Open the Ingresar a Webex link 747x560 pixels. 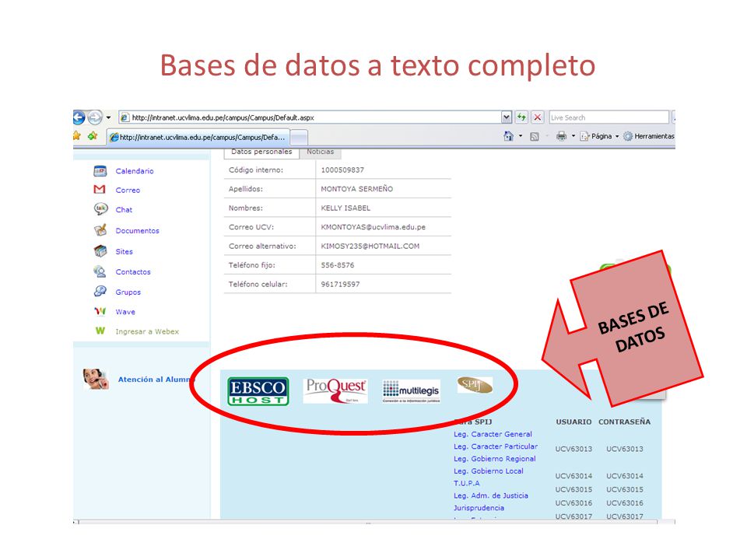point(147,331)
